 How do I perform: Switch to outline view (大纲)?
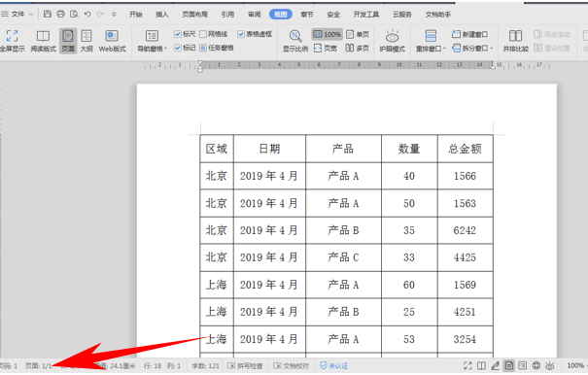tap(86, 41)
